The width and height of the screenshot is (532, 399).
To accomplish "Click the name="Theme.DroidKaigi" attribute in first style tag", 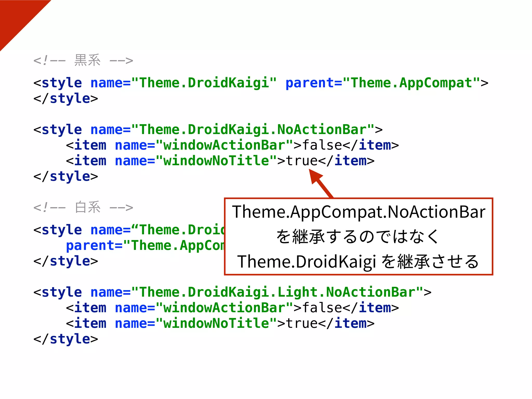I will (x=184, y=83).
